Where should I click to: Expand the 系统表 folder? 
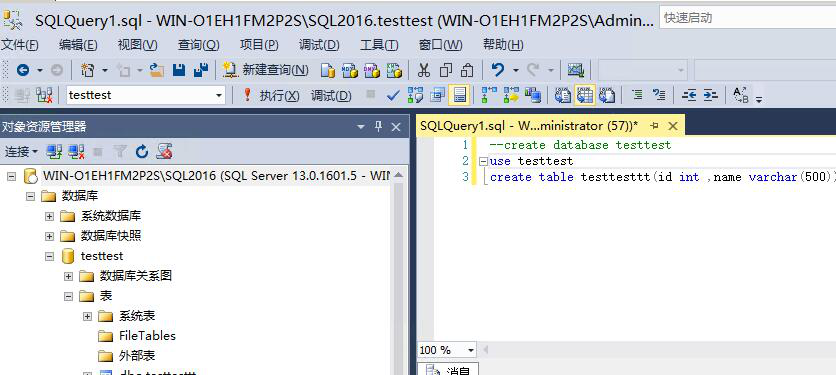click(x=87, y=316)
